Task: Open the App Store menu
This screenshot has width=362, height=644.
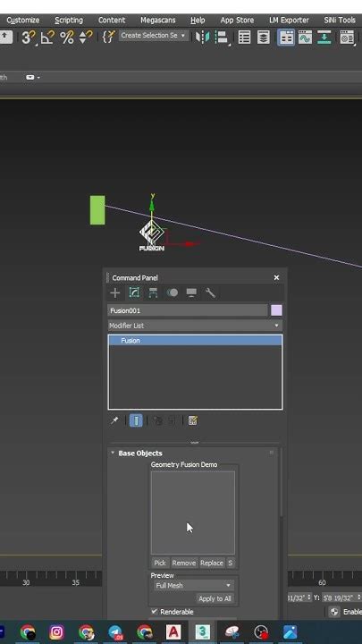Action: [x=237, y=20]
